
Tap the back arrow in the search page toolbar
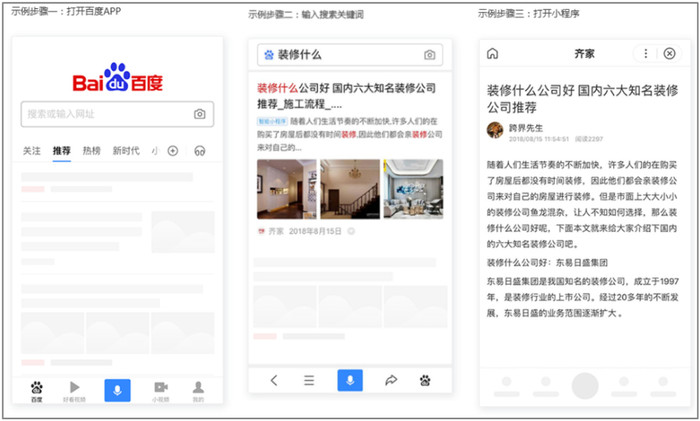point(274,380)
